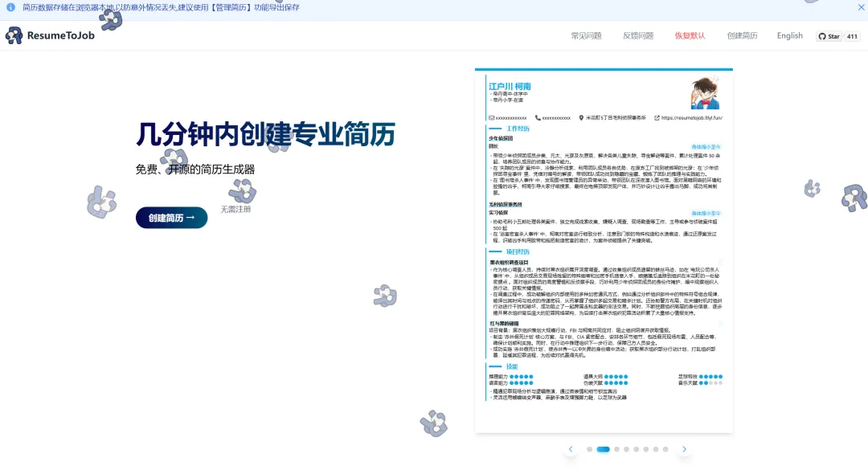Click the 几分钟内创建专业简历 headline

[265, 134]
